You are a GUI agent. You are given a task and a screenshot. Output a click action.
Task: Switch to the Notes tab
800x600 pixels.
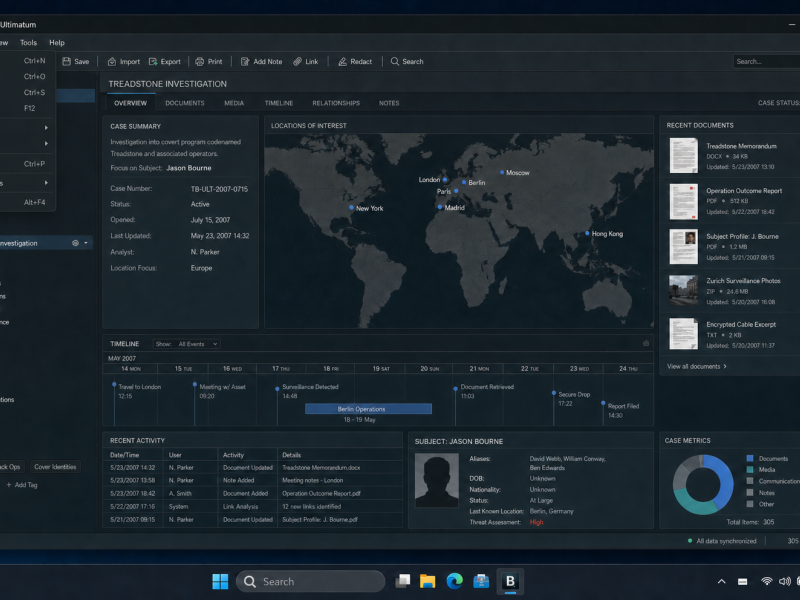click(389, 103)
